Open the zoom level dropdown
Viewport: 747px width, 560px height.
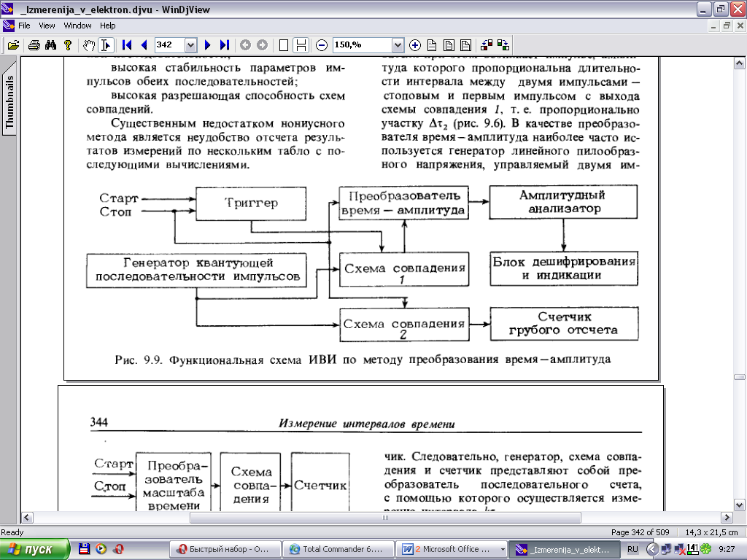click(x=398, y=45)
